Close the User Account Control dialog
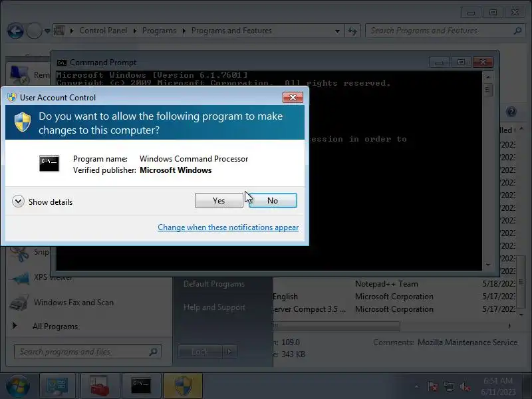This screenshot has height=399, width=532. [293, 97]
